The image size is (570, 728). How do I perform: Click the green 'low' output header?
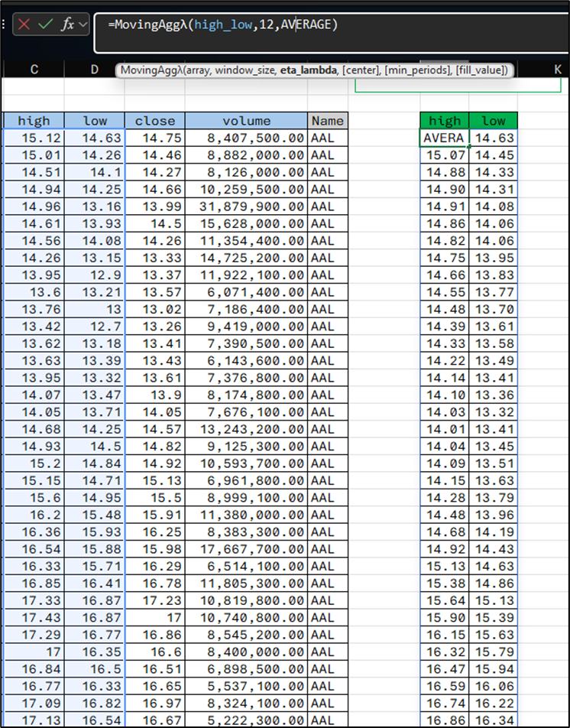493,121
